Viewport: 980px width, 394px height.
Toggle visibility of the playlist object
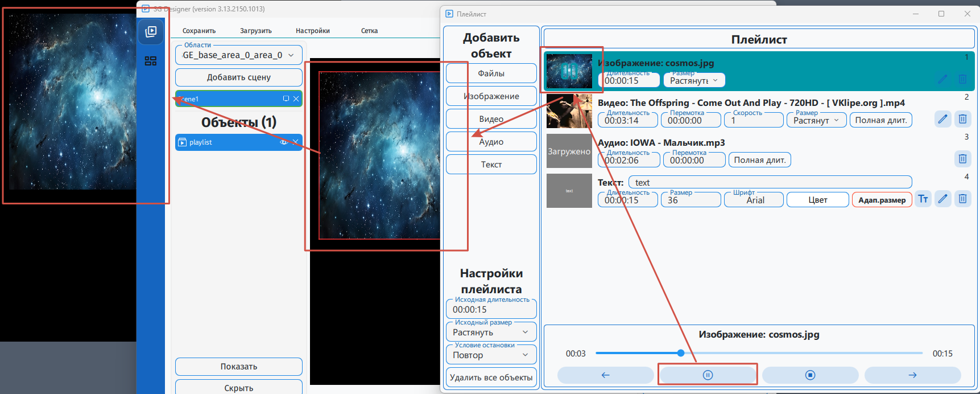pos(283,142)
